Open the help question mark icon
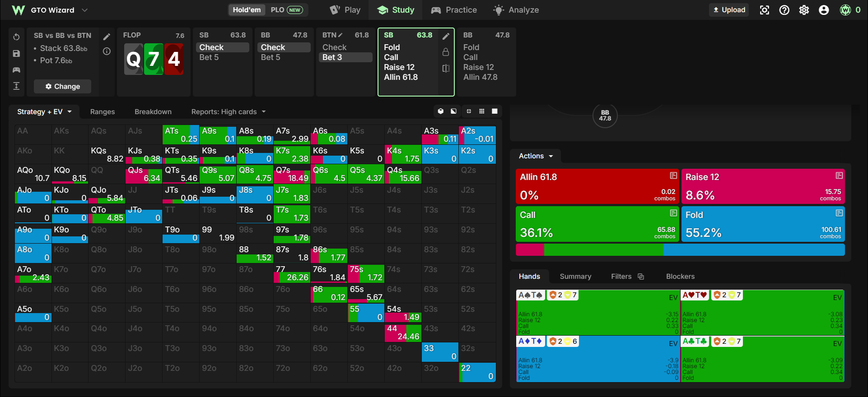868x397 pixels. pyautogui.click(x=784, y=10)
